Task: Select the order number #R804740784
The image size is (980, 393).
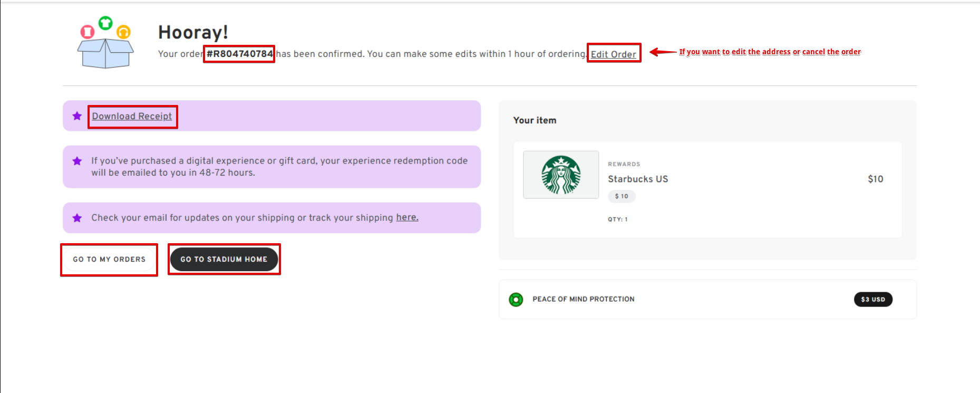Action: click(x=239, y=54)
